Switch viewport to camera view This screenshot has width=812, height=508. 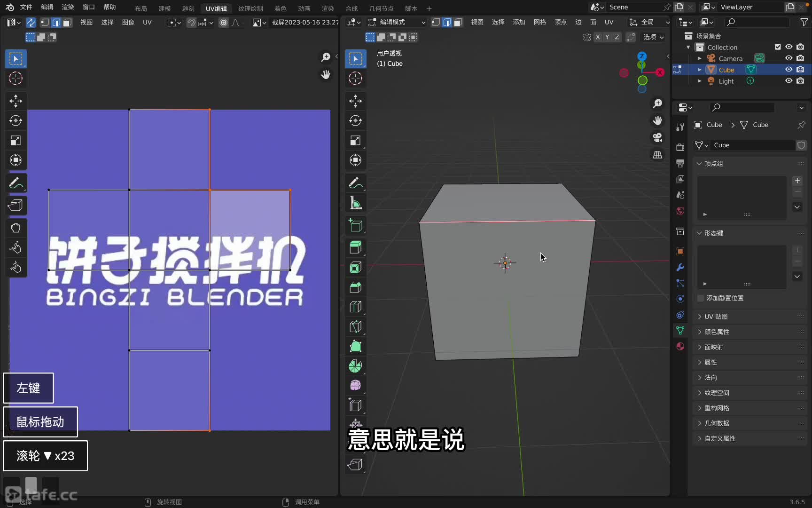pos(657,137)
